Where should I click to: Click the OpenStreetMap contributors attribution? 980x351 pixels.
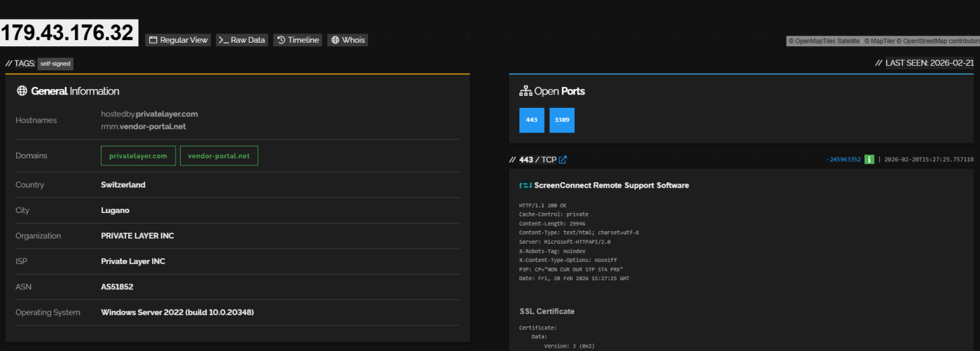tap(937, 41)
